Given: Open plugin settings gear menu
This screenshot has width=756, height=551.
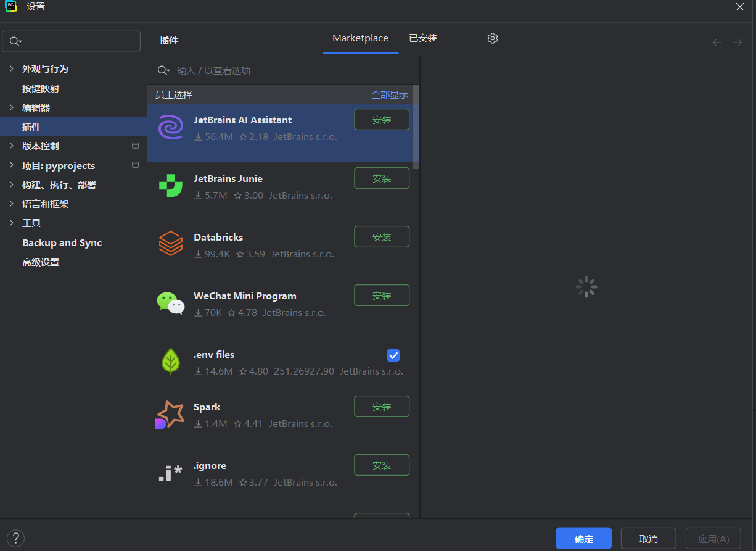Looking at the screenshot, I should click(x=492, y=38).
